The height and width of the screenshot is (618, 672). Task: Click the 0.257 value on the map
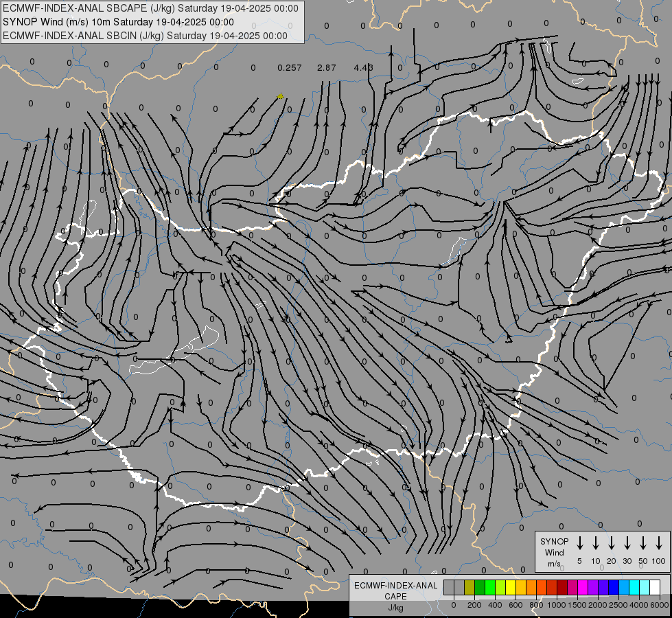(289, 68)
